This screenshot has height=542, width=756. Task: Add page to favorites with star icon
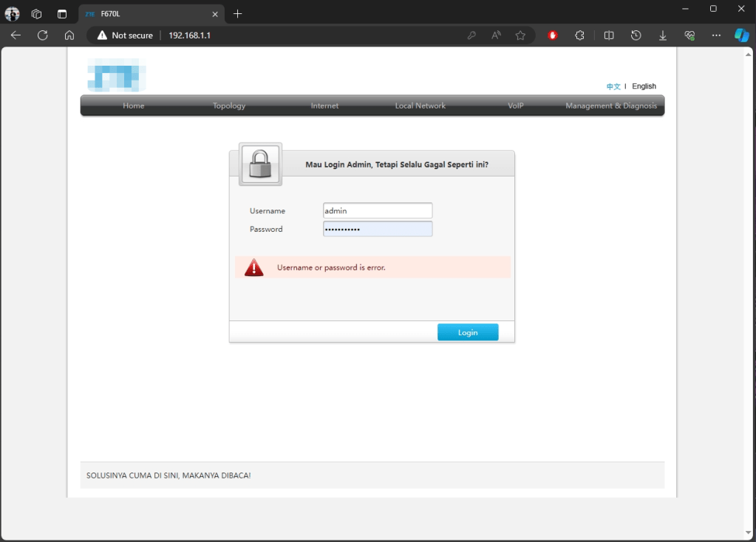(x=520, y=35)
